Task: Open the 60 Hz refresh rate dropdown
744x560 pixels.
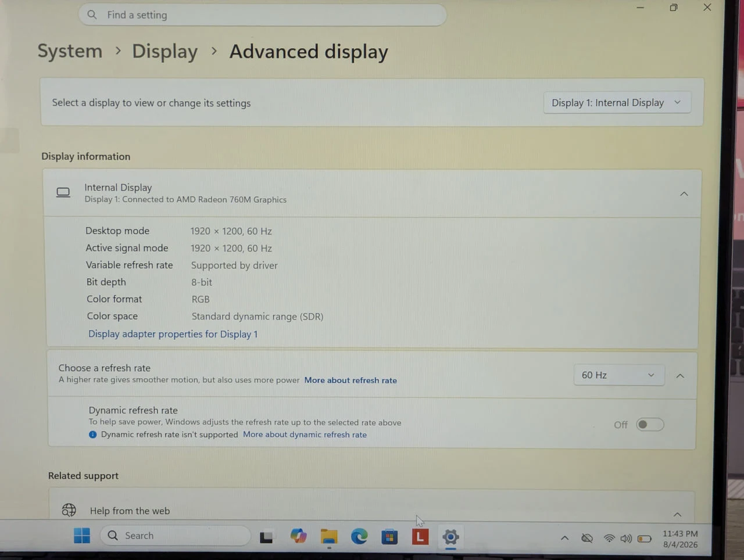Action: coord(618,375)
